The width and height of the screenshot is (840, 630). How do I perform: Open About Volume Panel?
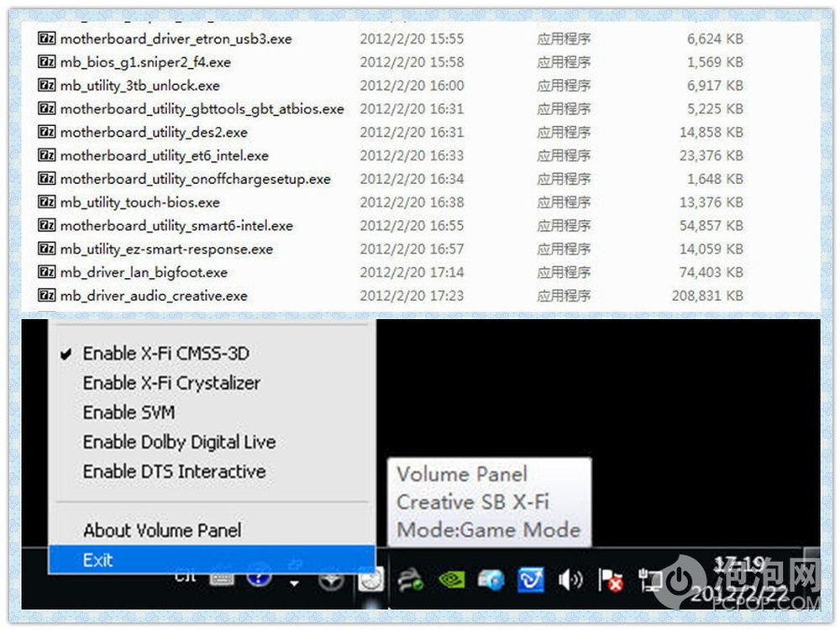tap(162, 530)
